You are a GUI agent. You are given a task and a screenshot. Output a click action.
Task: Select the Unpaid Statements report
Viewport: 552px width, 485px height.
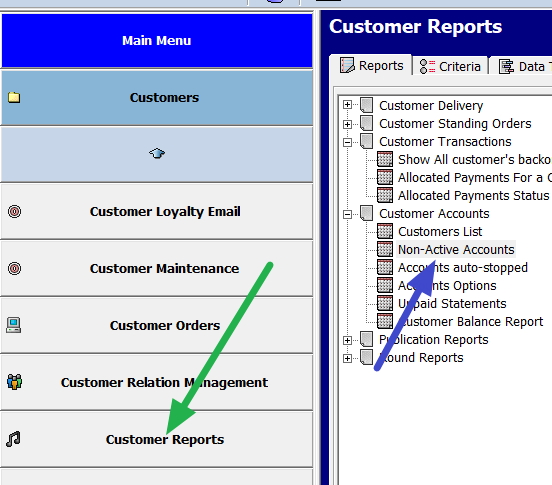point(452,303)
